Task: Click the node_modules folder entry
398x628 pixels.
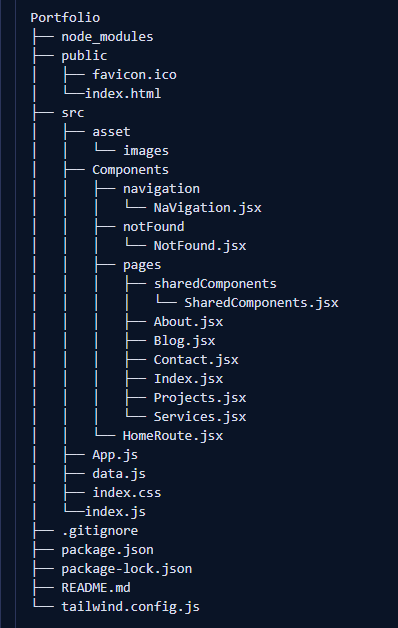Action: (107, 37)
